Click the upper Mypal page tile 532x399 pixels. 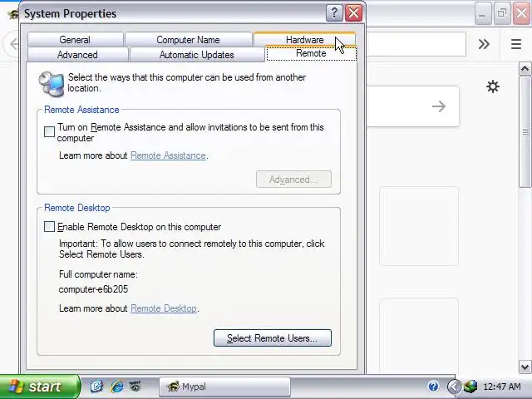(419, 226)
